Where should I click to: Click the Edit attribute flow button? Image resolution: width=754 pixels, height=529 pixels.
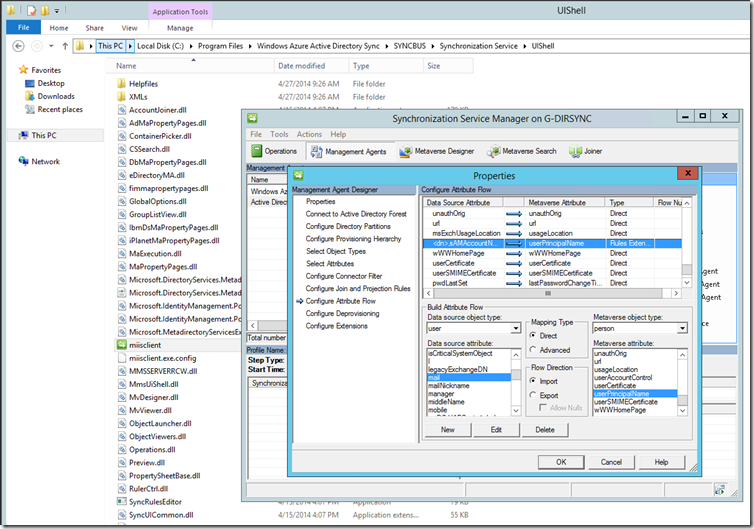(496, 429)
